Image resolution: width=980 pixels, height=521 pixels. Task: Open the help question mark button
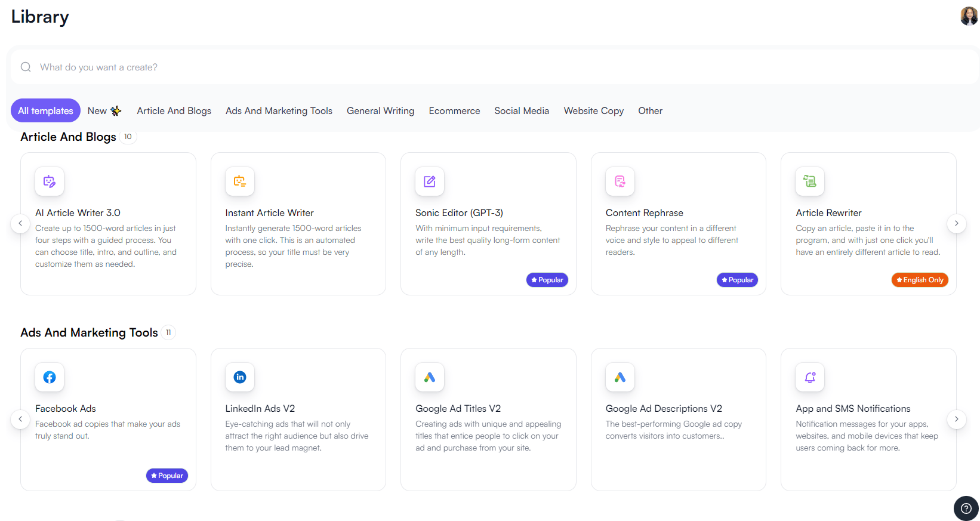(966, 508)
